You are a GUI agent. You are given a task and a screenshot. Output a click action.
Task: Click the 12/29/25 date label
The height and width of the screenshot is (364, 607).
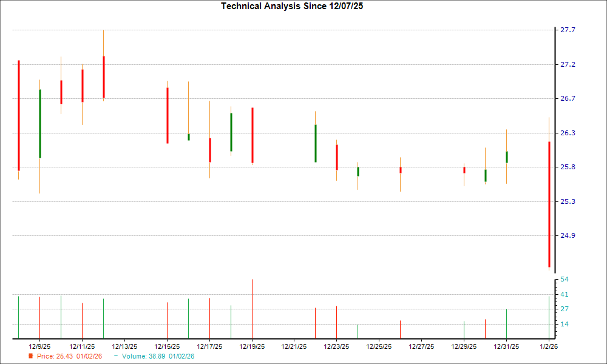tap(464, 346)
